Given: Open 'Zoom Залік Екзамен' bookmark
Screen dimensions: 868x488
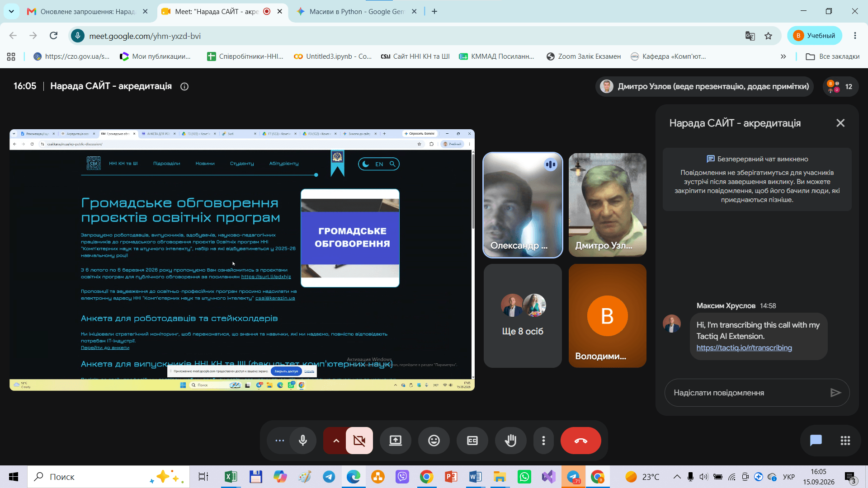Looking at the screenshot, I should pos(583,56).
